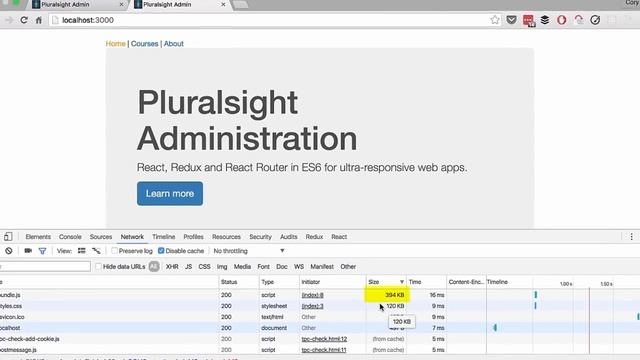Open tpc-check.html:12 initiator link
Screen dimensions: 640x360
[324, 339]
